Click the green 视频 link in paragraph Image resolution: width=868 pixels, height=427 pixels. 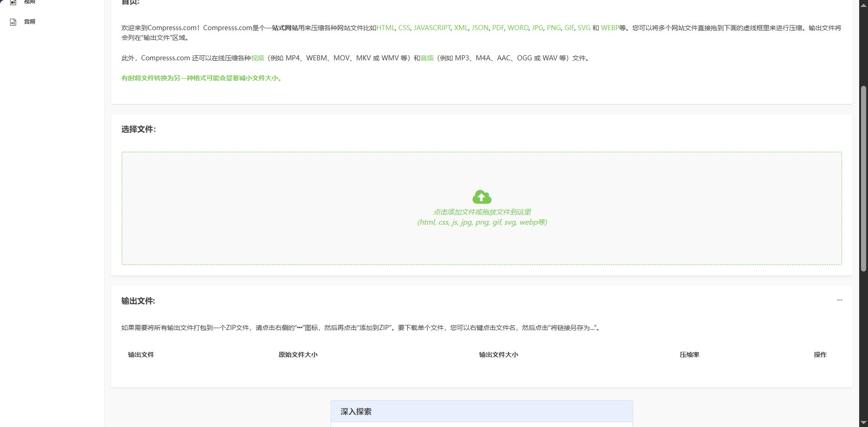pos(257,58)
